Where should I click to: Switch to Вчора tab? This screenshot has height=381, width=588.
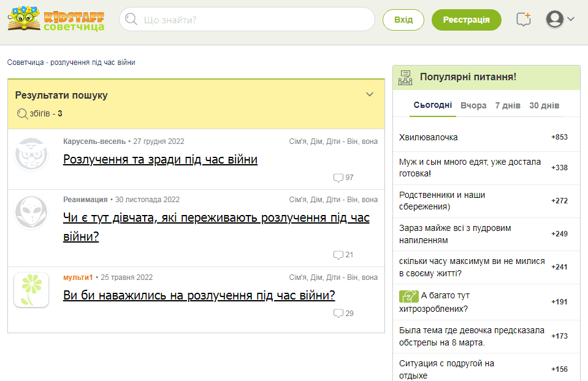[x=473, y=105]
